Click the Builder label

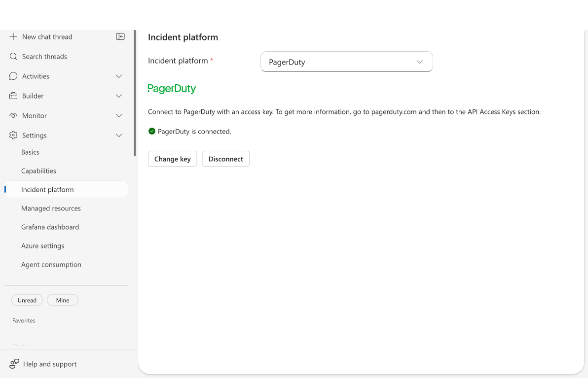coord(33,96)
